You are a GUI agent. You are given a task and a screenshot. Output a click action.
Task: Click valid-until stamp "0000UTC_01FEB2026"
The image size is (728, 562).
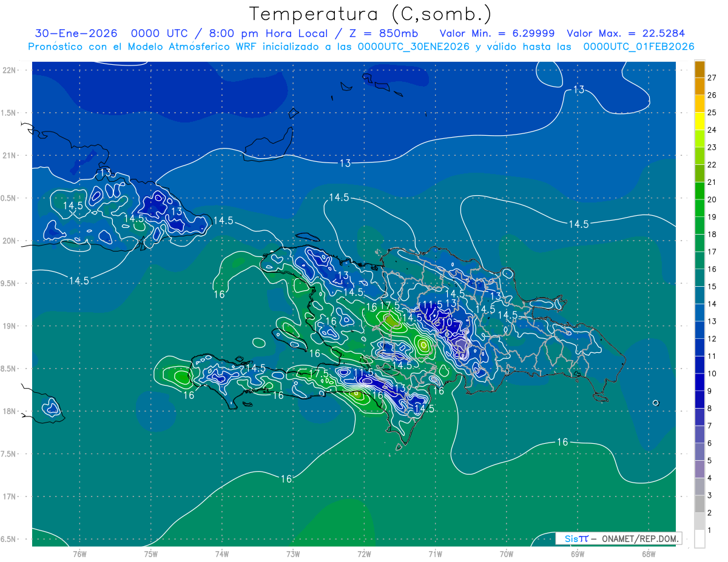pyautogui.click(x=639, y=47)
